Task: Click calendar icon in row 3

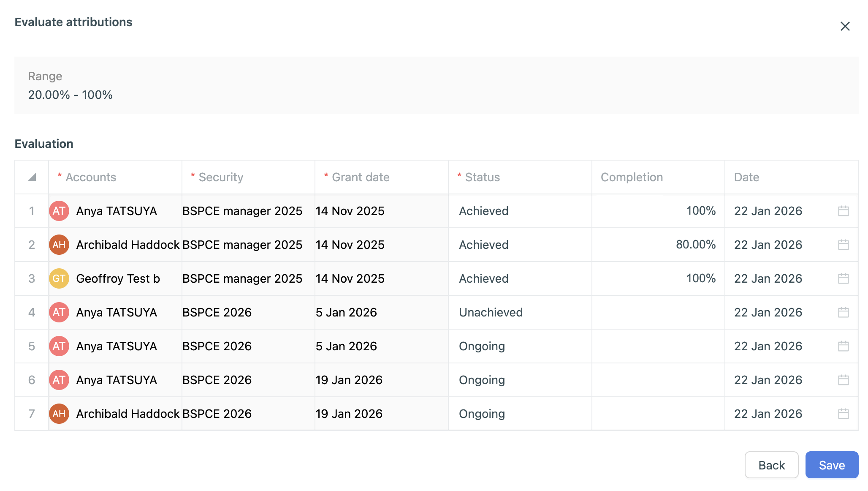Action: pyautogui.click(x=843, y=278)
